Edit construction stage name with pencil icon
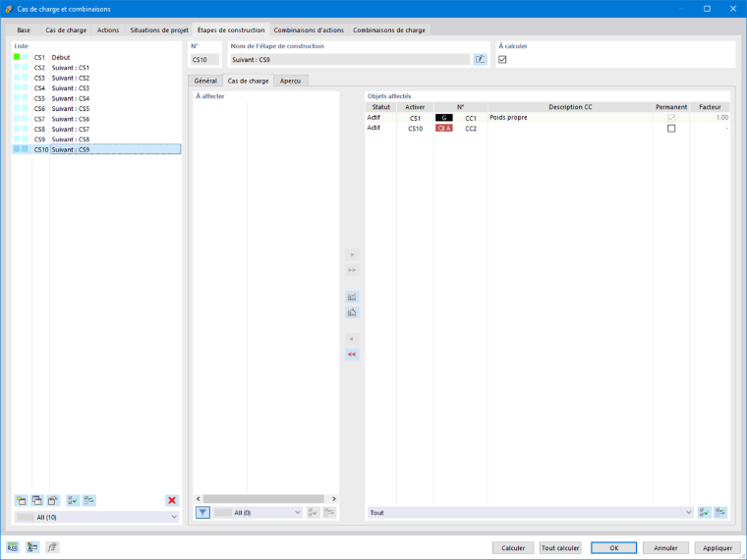Image resolution: width=747 pixels, height=560 pixels. click(481, 60)
